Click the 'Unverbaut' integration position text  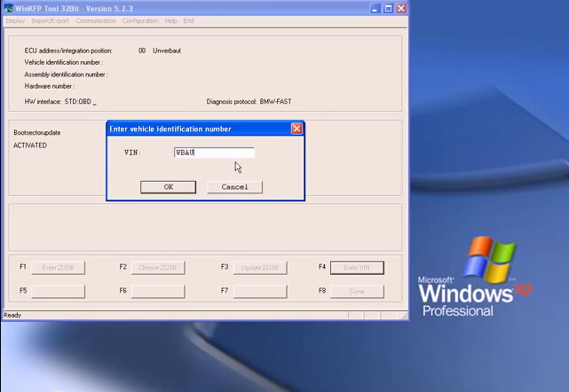click(x=167, y=51)
